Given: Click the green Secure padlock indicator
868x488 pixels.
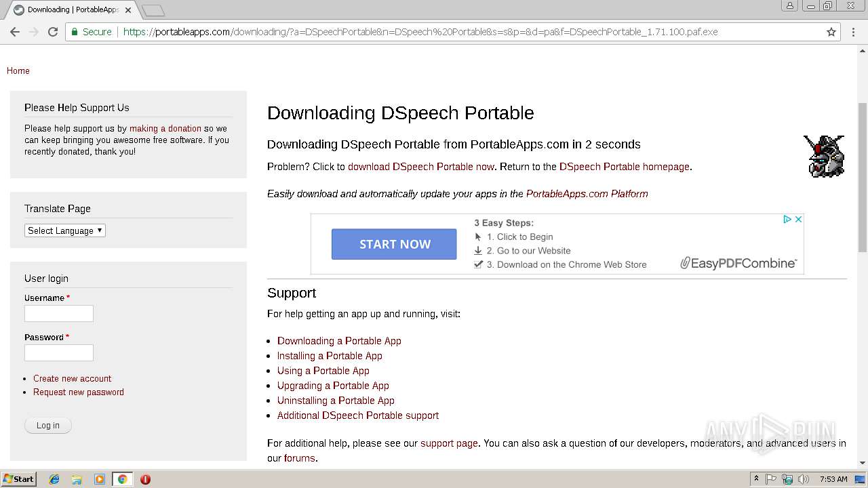Looking at the screenshot, I should 91,32.
